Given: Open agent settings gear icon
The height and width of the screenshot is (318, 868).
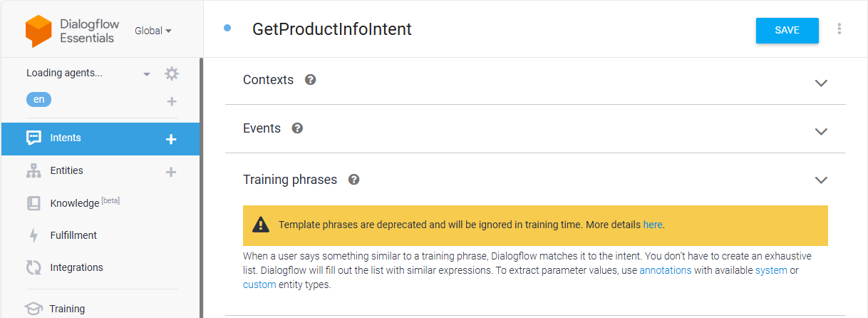Looking at the screenshot, I should coord(172,73).
